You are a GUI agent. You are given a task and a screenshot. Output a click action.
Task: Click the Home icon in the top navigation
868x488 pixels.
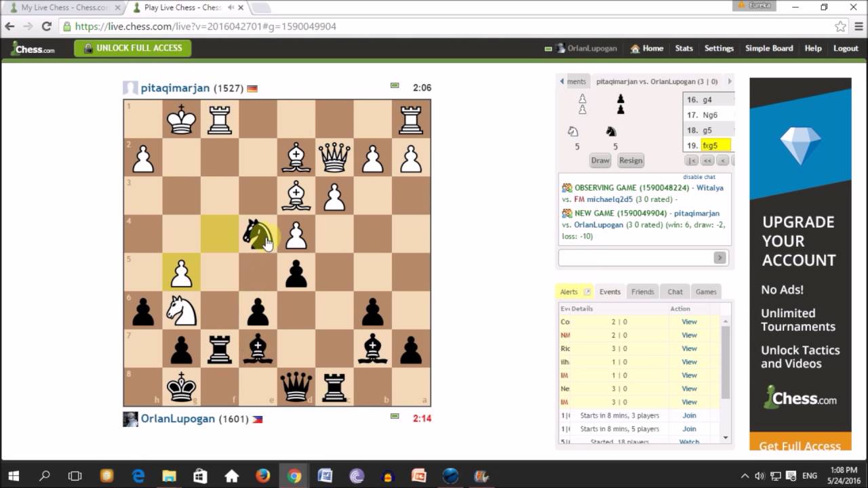pos(635,49)
